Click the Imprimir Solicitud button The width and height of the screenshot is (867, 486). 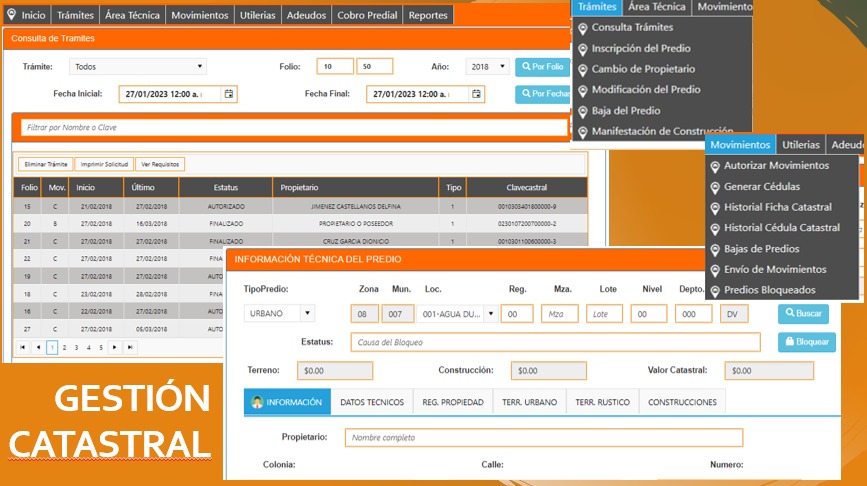(104, 164)
